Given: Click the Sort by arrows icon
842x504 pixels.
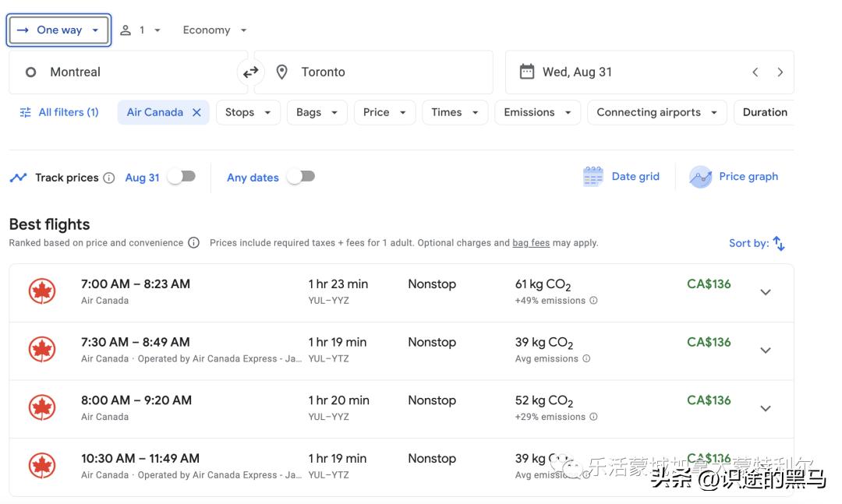Looking at the screenshot, I should pos(779,243).
